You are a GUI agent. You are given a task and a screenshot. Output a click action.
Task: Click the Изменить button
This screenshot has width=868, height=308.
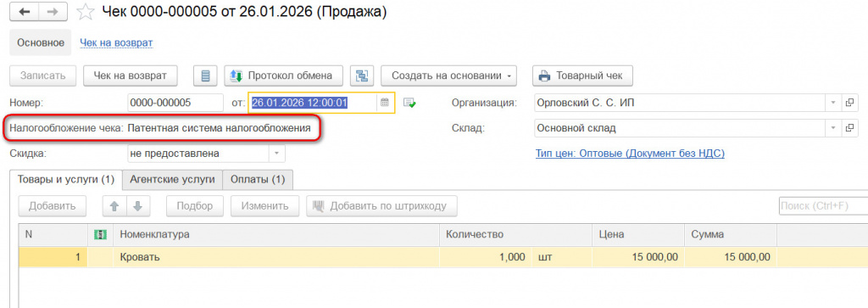click(x=264, y=206)
